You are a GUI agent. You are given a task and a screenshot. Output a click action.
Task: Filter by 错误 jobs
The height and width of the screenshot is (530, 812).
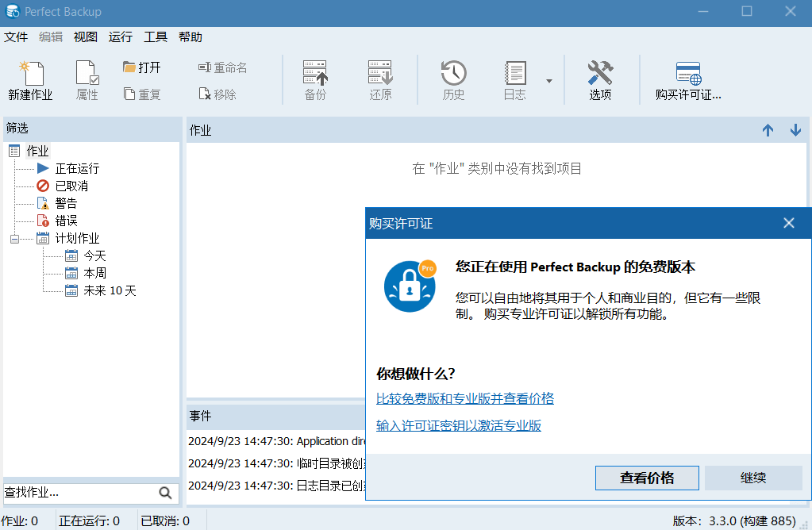(66, 221)
